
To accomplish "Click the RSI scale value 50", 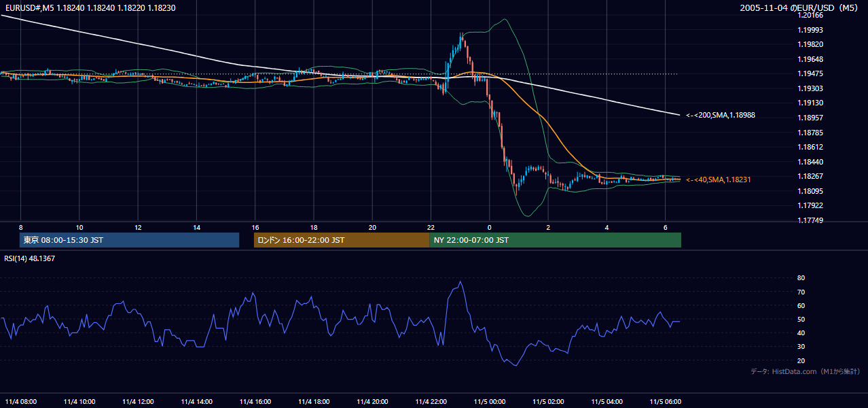I will (x=801, y=319).
